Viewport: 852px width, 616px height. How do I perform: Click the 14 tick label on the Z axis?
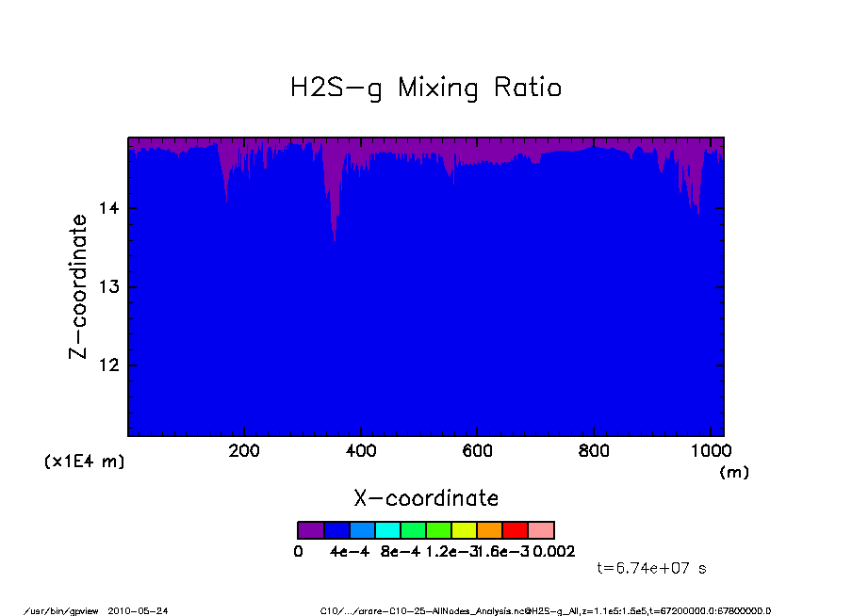106,208
